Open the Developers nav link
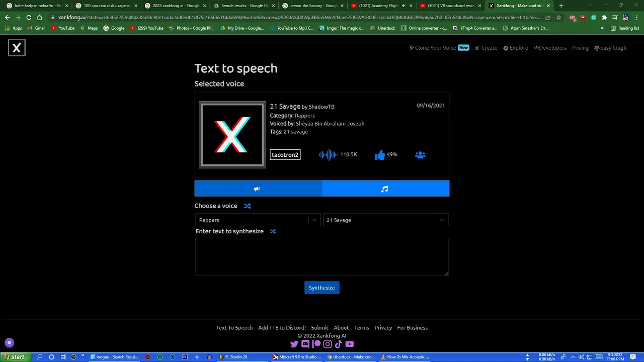Image resolution: width=644 pixels, height=362 pixels. (x=550, y=48)
